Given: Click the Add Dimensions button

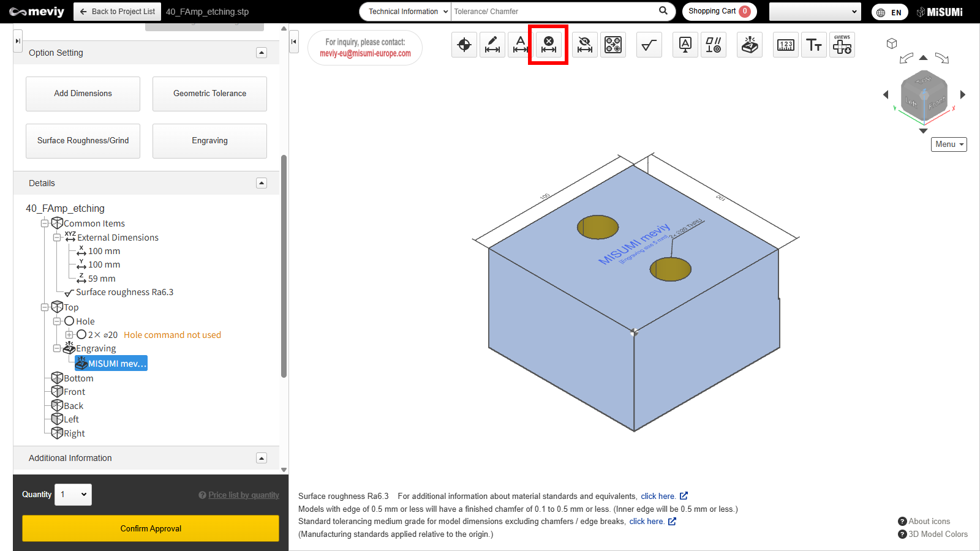Looking at the screenshot, I should pos(83,94).
